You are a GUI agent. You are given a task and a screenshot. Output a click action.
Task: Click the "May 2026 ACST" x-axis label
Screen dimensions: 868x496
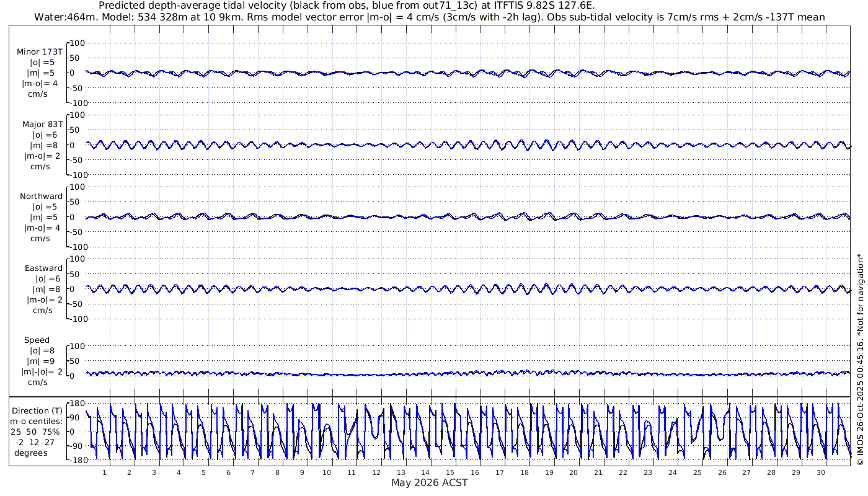click(x=430, y=482)
